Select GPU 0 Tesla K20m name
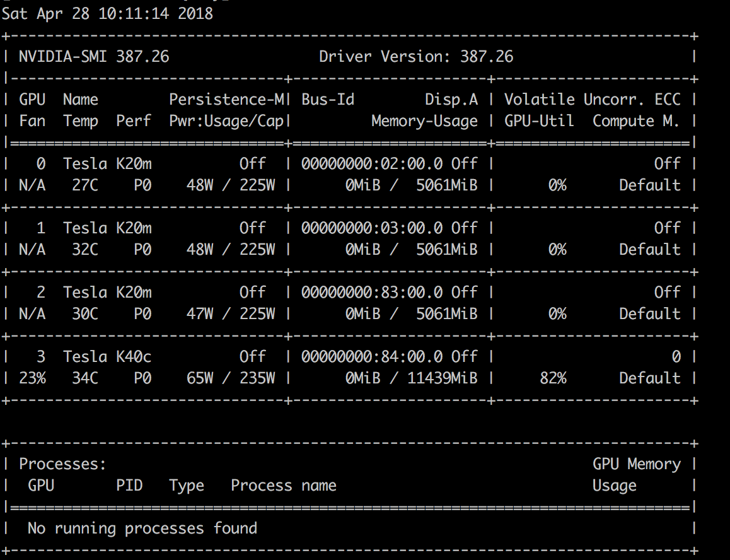This screenshot has width=730, height=560. coord(108,163)
